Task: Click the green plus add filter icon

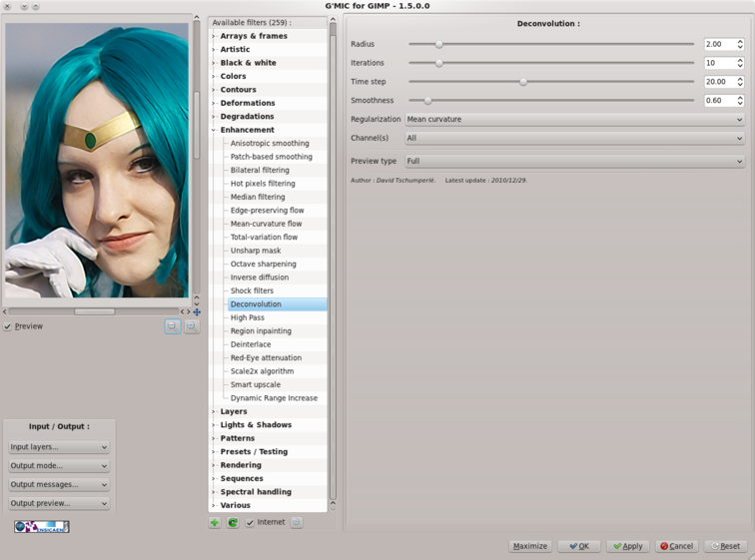Action: click(215, 522)
